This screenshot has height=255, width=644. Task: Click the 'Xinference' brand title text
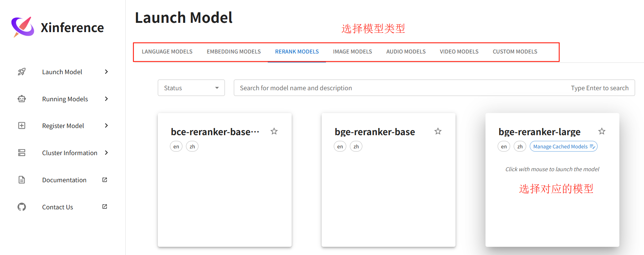tap(72, 27)
